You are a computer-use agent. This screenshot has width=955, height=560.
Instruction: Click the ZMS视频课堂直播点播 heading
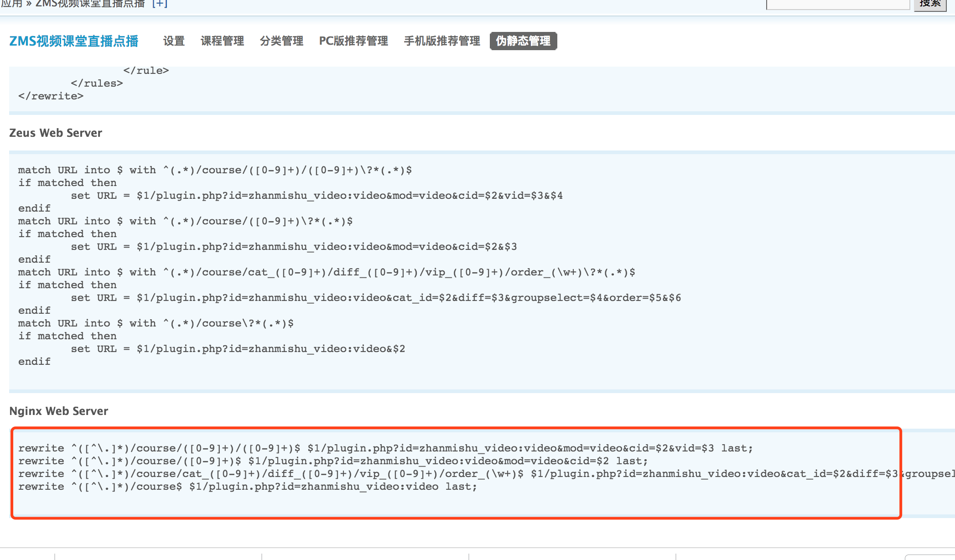[x=74, y=41]
